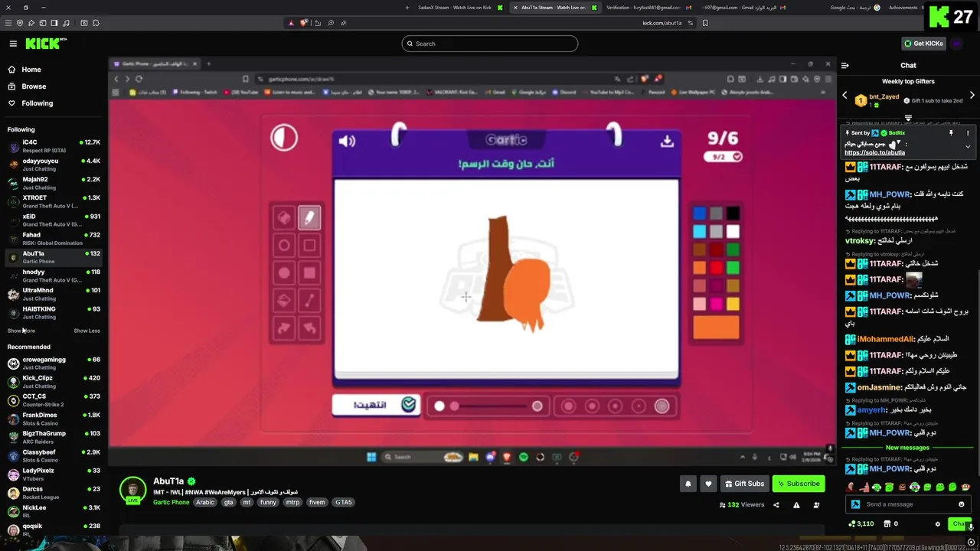980x551 pixels.
Task: Show next weekly top gifter
Action: pos(972,96)
